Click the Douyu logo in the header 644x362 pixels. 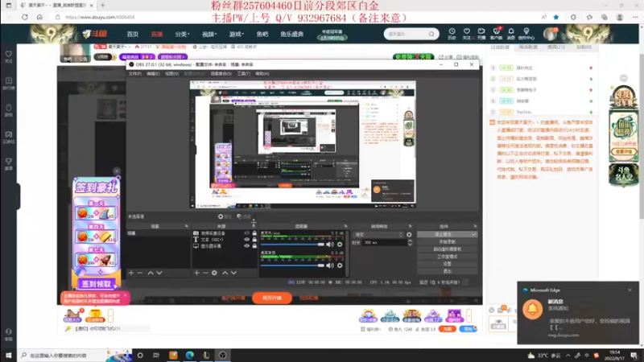94,34
